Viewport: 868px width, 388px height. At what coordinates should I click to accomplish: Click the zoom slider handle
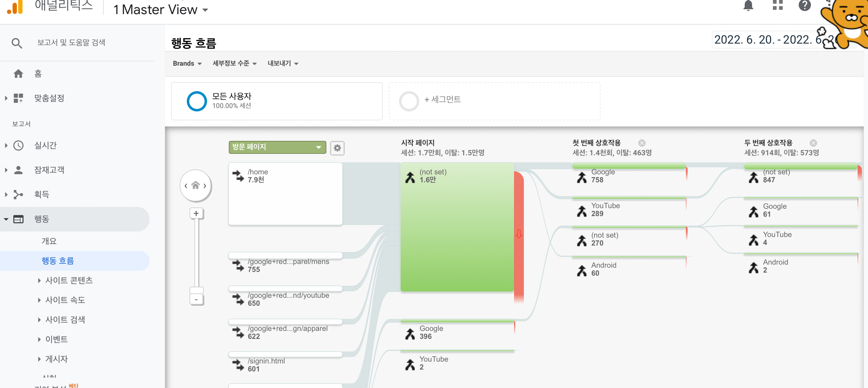click(196, 290)
